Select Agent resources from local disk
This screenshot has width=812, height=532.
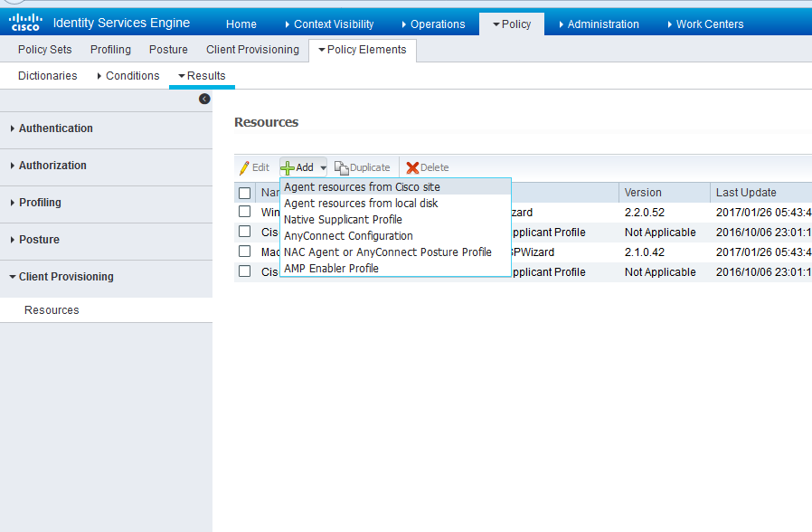[395, 203]
